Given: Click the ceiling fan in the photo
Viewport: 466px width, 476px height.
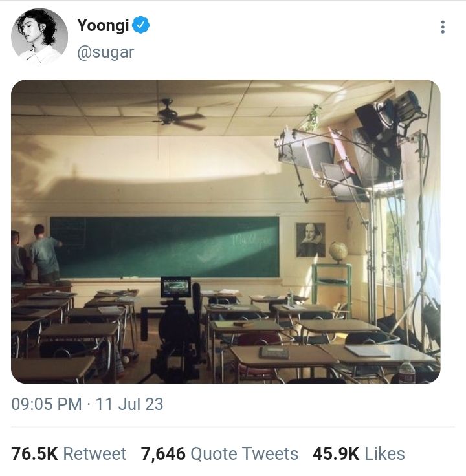Looking at the screenshot, I should [172, 115].
